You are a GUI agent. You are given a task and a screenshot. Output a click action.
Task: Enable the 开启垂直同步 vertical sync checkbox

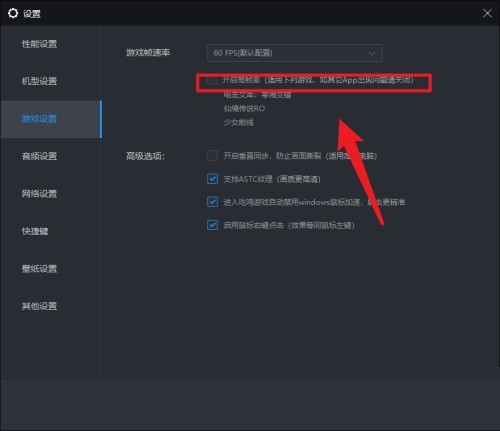coord(212,156)
